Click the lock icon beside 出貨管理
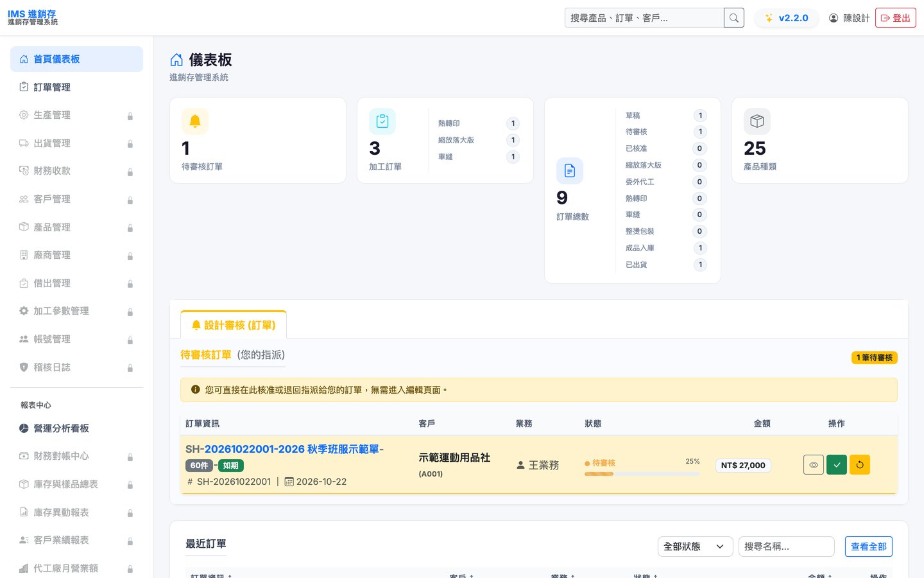 (130, 144)
